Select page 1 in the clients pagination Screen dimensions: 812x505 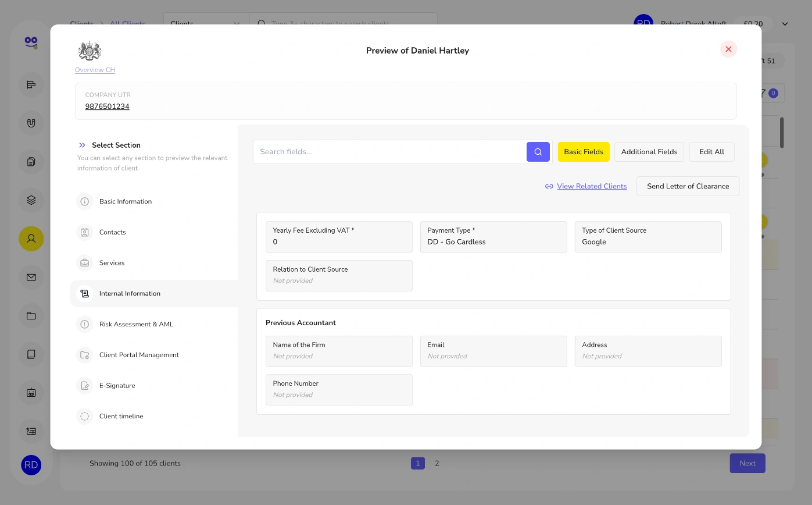(x=417, y=464)
